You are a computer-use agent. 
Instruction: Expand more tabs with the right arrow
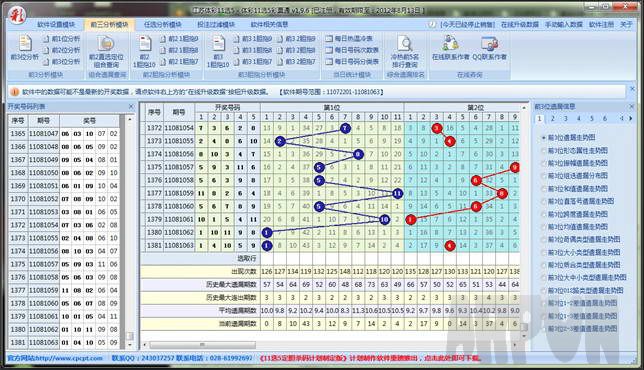click(x=630, y=119)
